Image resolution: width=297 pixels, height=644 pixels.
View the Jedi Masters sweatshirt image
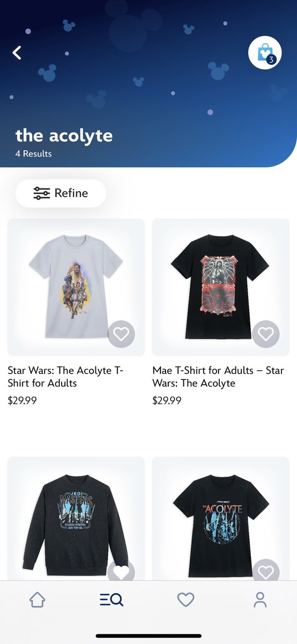(x=76, y=518)
